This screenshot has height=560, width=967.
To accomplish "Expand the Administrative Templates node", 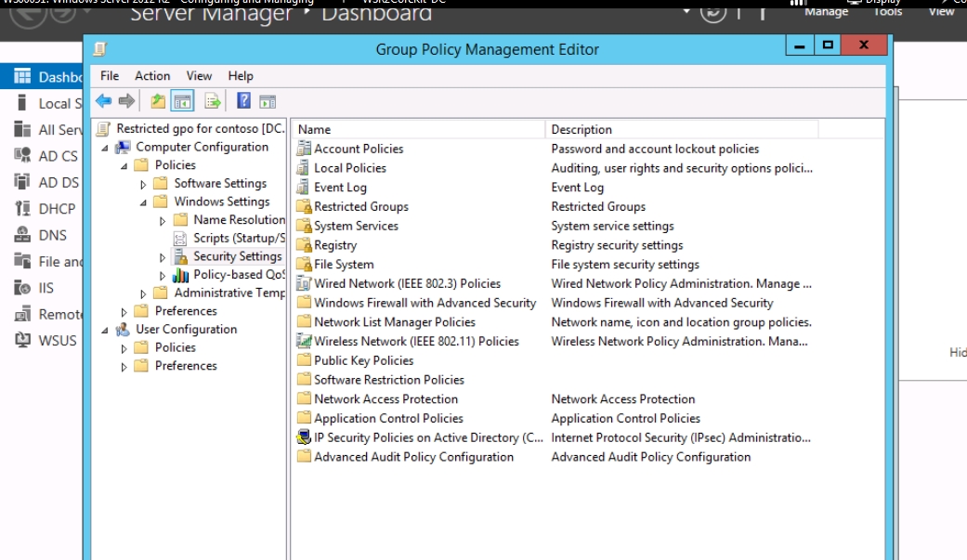I will 143,293.
